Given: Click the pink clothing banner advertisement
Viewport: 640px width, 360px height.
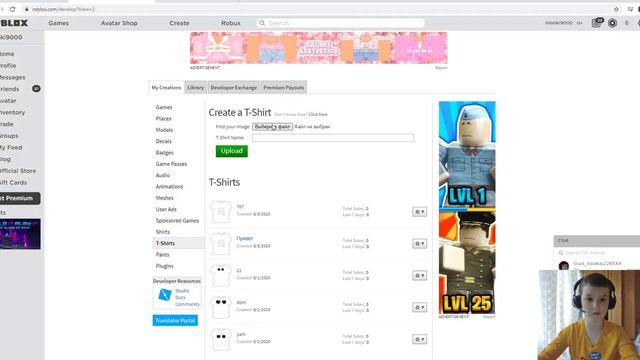Looking at the screenshot, I should (x=319, y=48).
